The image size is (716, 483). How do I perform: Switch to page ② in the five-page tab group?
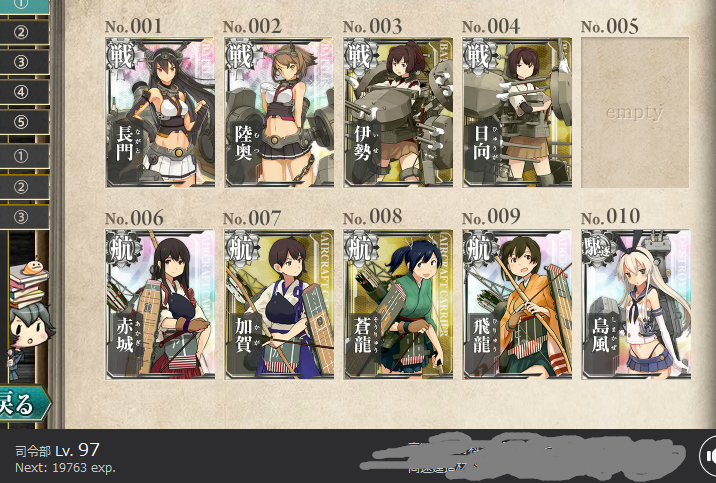coord(24,32)
